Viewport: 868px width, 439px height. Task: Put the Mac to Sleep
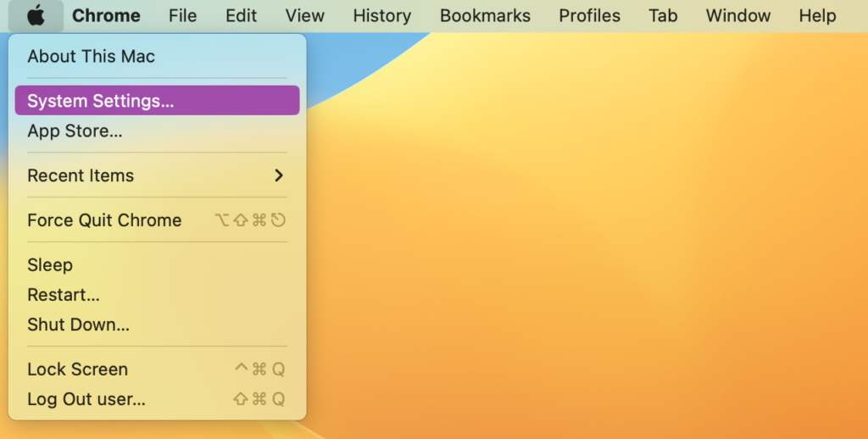point(50,265)
